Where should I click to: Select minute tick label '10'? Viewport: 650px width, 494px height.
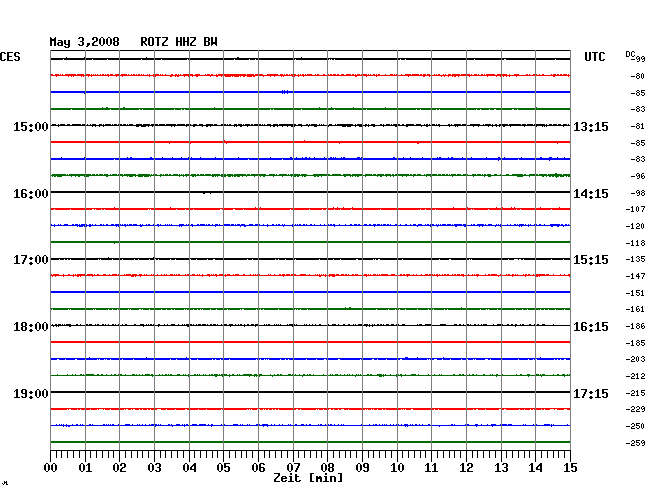click(x=397, y=468)
